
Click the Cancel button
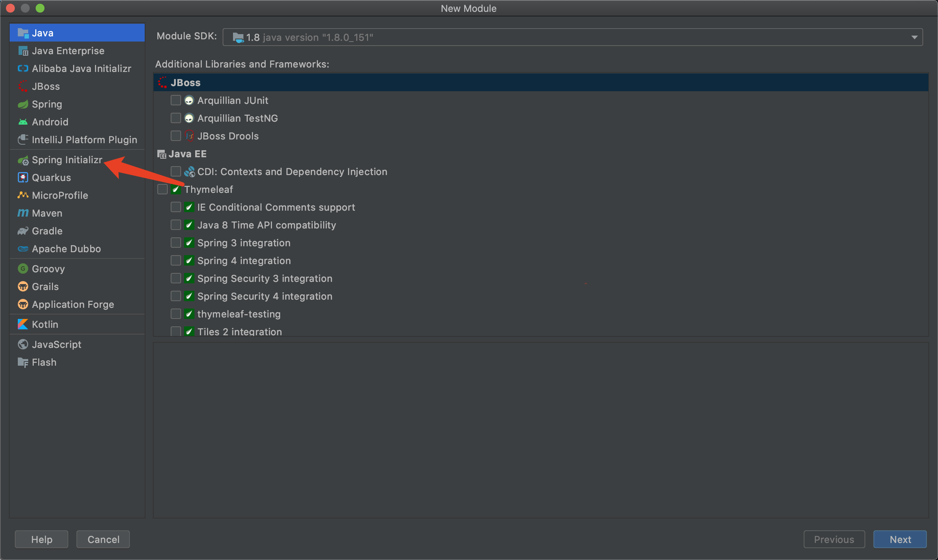click(103, 539)
